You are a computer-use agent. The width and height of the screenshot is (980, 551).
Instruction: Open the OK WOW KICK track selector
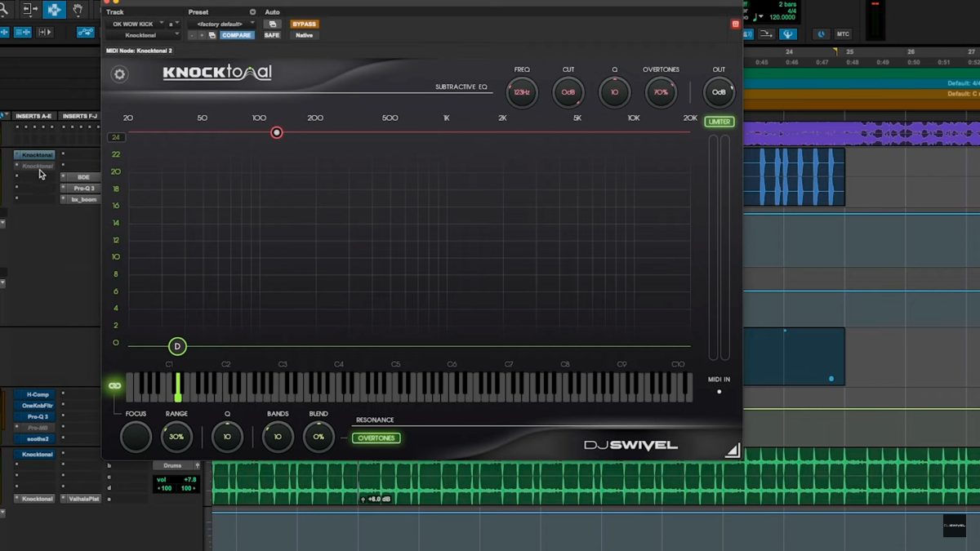[x=135, y=24]
